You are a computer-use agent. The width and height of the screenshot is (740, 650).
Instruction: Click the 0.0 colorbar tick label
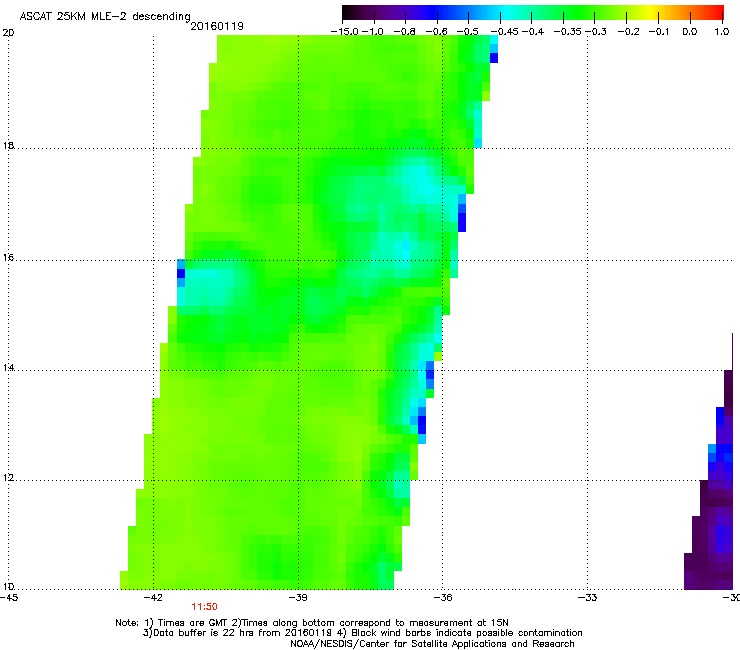690,32
